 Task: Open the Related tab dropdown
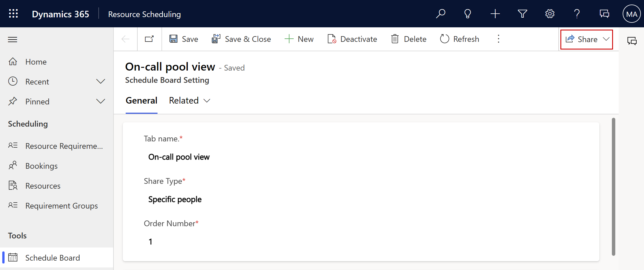tap(189, 101)
